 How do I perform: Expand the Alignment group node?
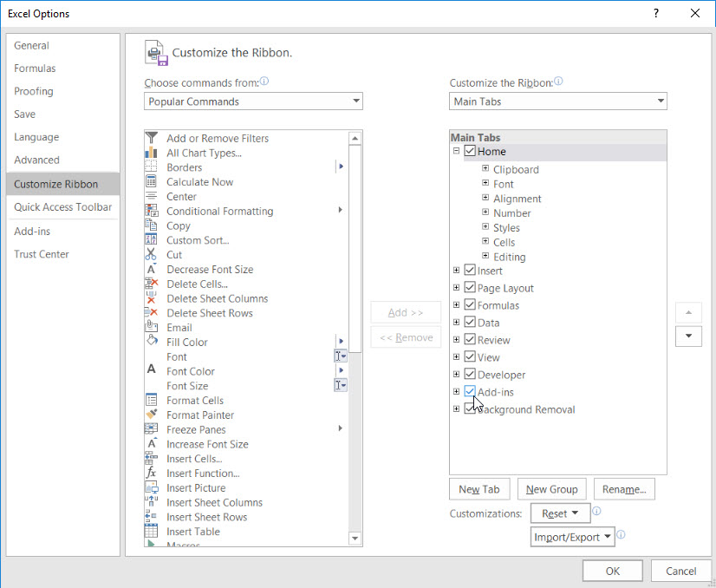click(x=485, y=198)
